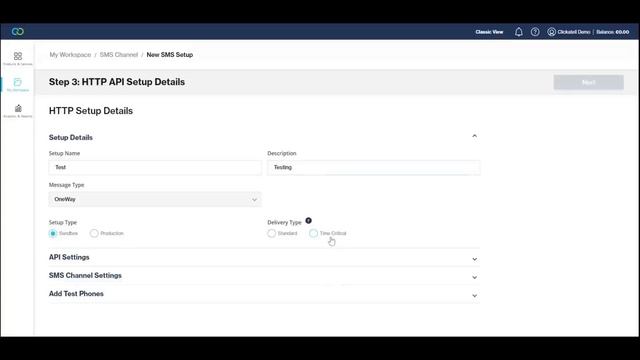640x360 pixels.
Task: Click Delivery Type info tooltip icon
Action: pyautogui.click(x=309, y=220)
